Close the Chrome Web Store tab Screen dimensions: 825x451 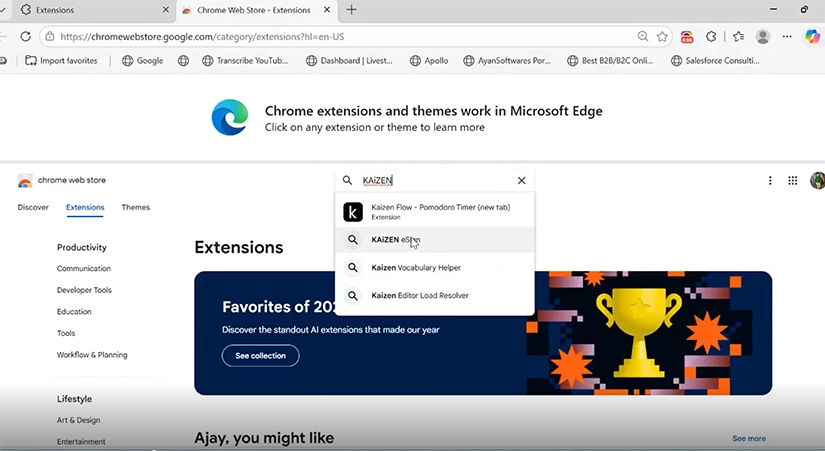327,10
